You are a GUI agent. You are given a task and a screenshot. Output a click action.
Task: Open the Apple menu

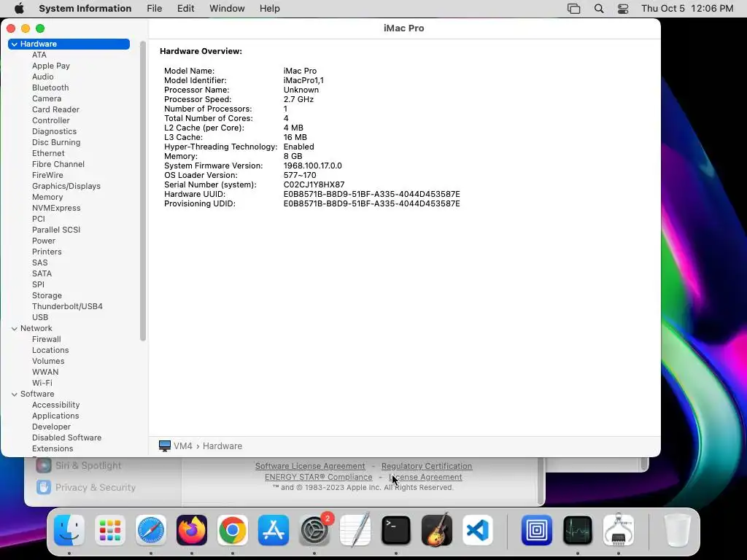19,9
